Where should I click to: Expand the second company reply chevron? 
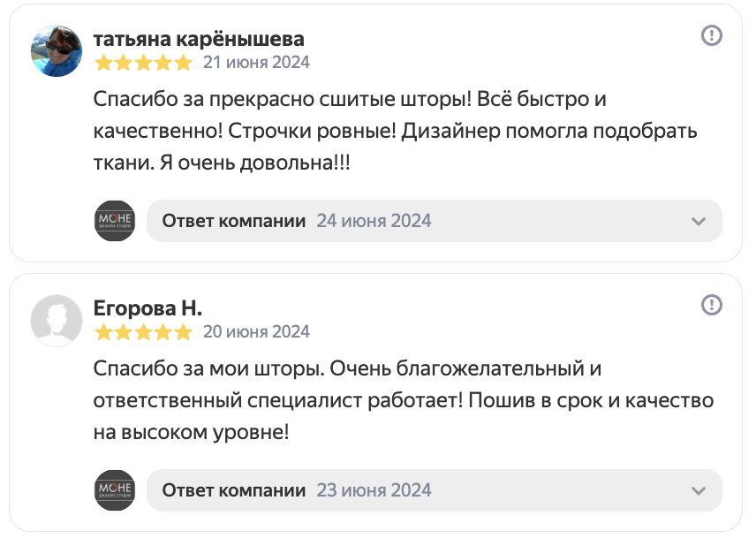697,490
